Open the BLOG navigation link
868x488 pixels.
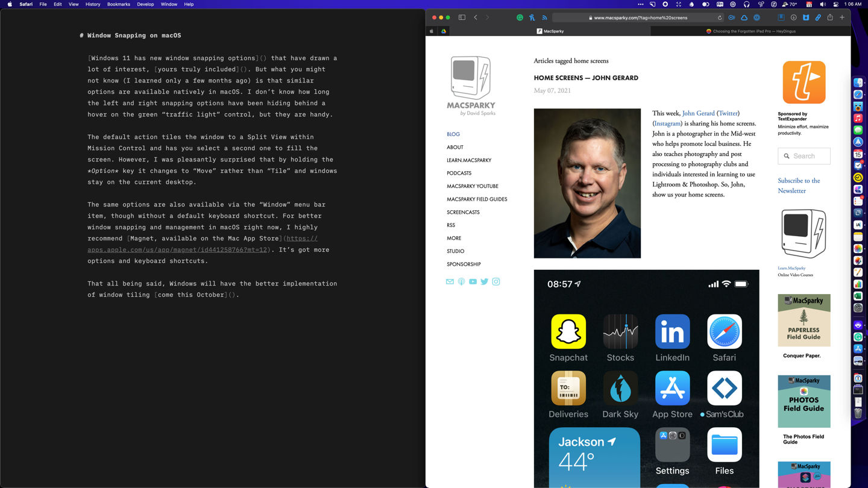(453, 134)
